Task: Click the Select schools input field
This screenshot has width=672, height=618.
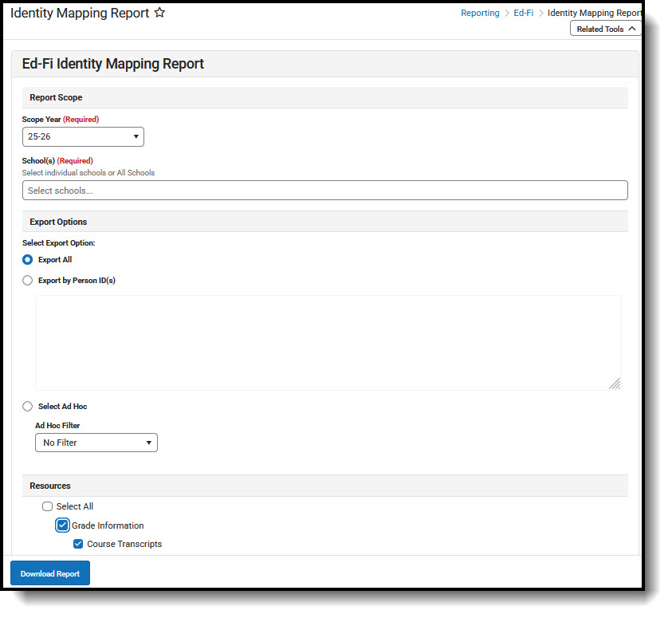Action: (325, 191)
